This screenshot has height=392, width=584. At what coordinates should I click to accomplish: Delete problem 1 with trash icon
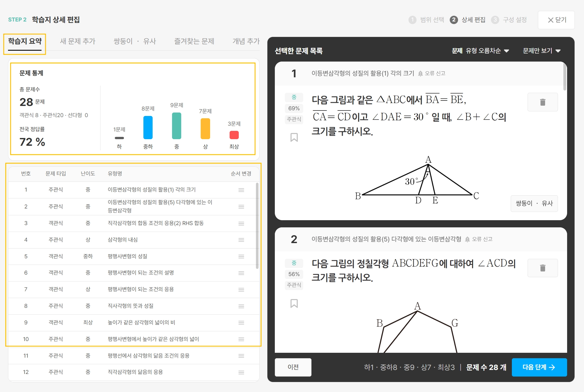pos(542,102)
